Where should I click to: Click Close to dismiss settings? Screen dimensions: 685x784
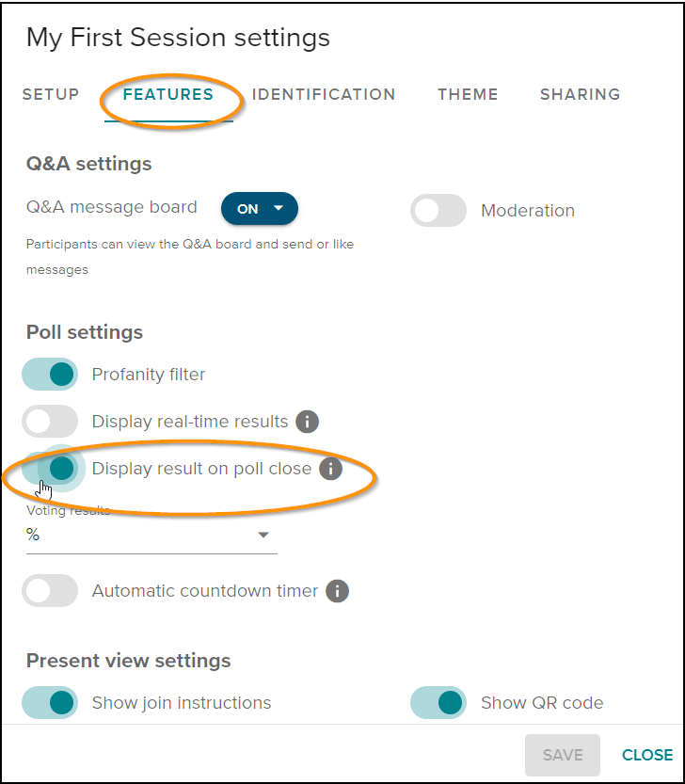pyautogui.click(x=647, y=755)
